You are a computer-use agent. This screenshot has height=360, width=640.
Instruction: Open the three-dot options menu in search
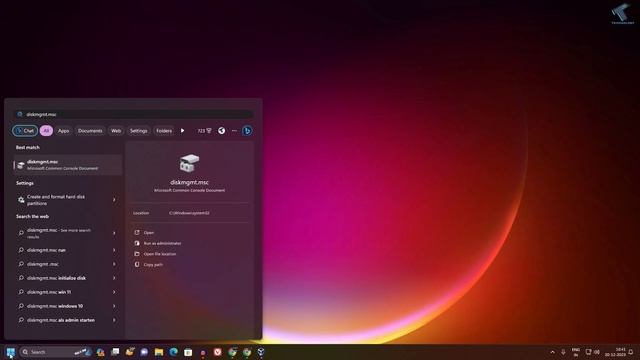coord(234,131)
